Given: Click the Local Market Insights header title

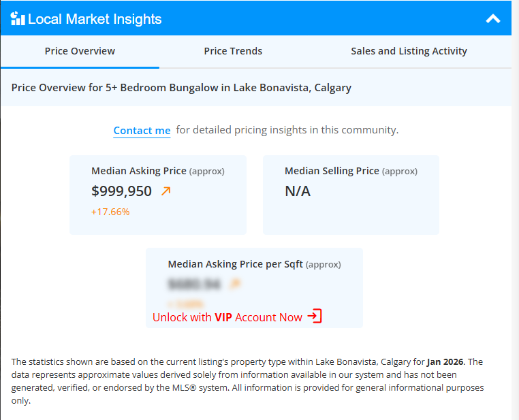Looking at the screenshot, I should pyautogui.click(x=95, y=19).
